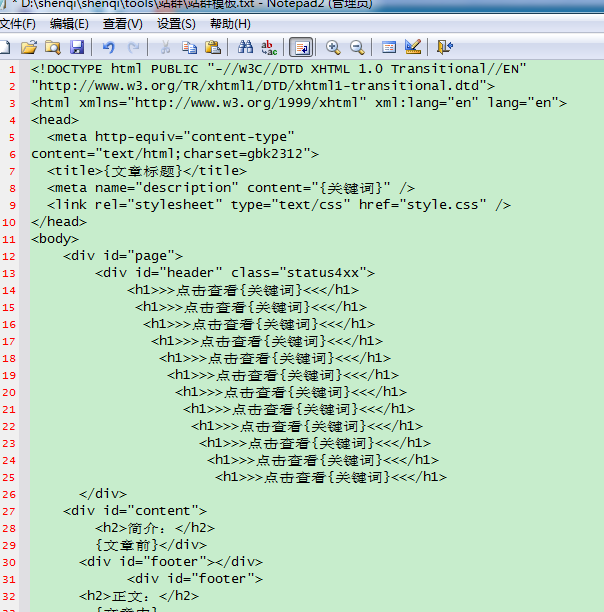Click the Zoom Out magnifier icon
Image resolution: width=604 pixels, height=612 pixels.
[x=356, y=47]
